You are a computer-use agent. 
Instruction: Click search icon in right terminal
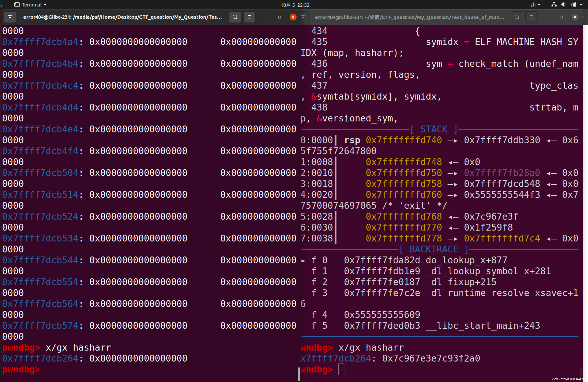517,17
